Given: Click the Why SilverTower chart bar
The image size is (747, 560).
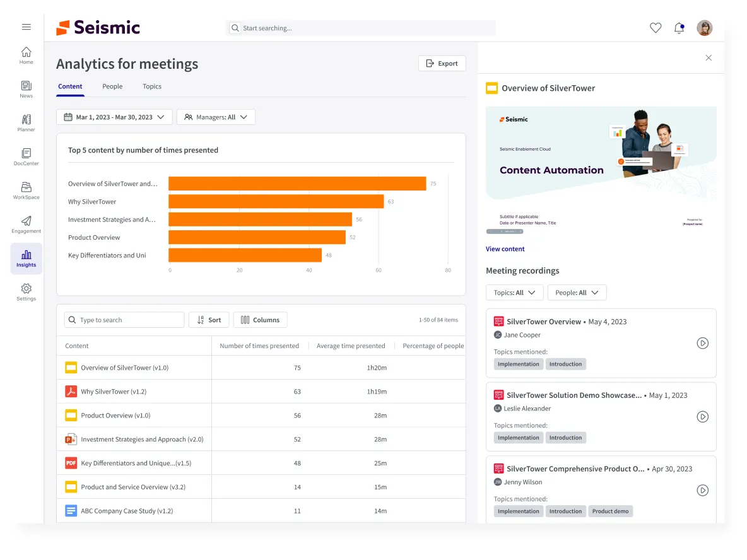Looking at the screenshot, I should [276, 201].
